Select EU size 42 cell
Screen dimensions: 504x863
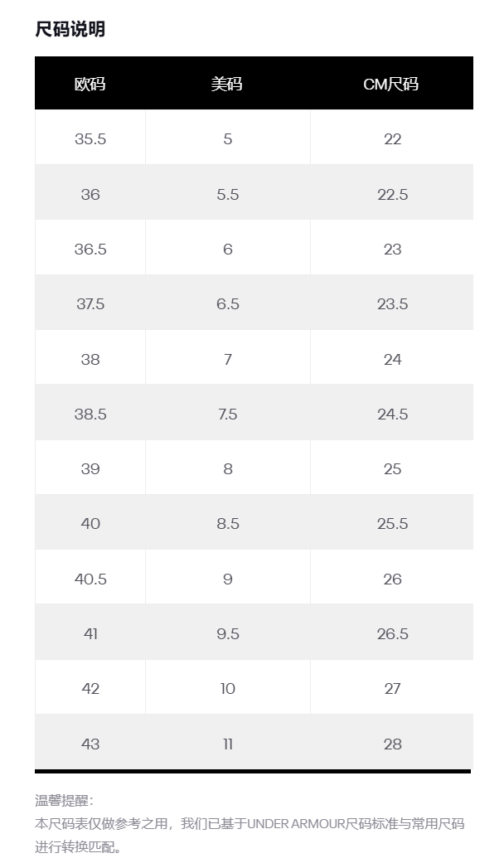tap(90, 688)
